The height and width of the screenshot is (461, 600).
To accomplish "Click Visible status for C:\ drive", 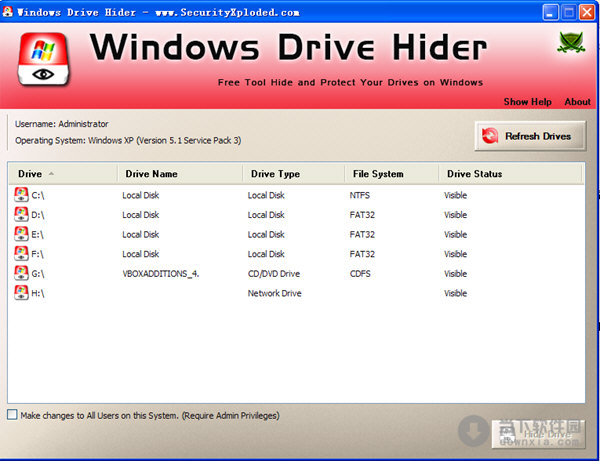I will [x=455, y=195].
